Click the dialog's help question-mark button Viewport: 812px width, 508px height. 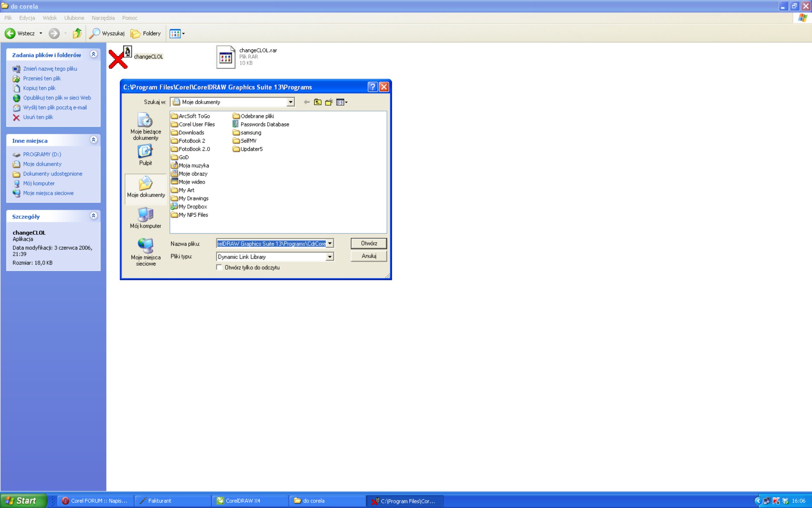tap(372, 87)
